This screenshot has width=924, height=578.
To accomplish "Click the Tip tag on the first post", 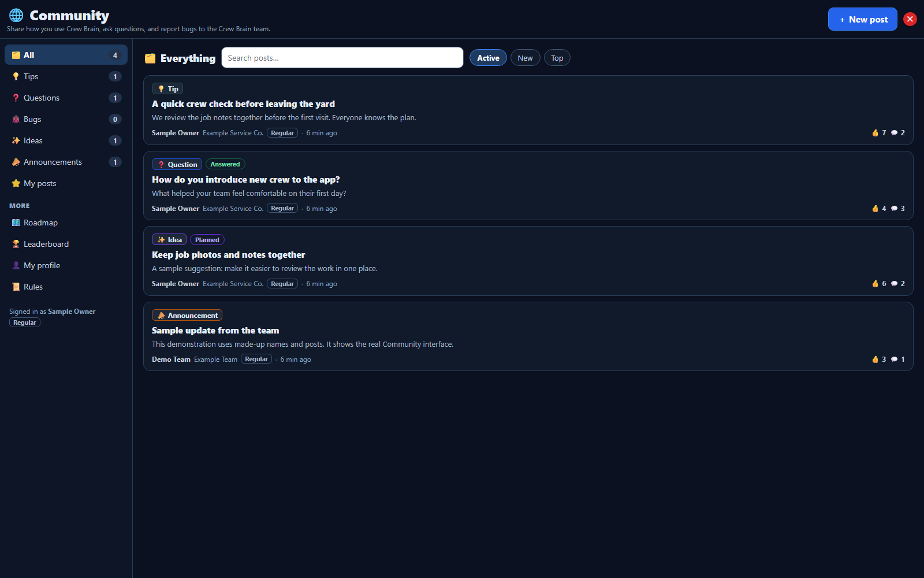I will pos(167,88).
